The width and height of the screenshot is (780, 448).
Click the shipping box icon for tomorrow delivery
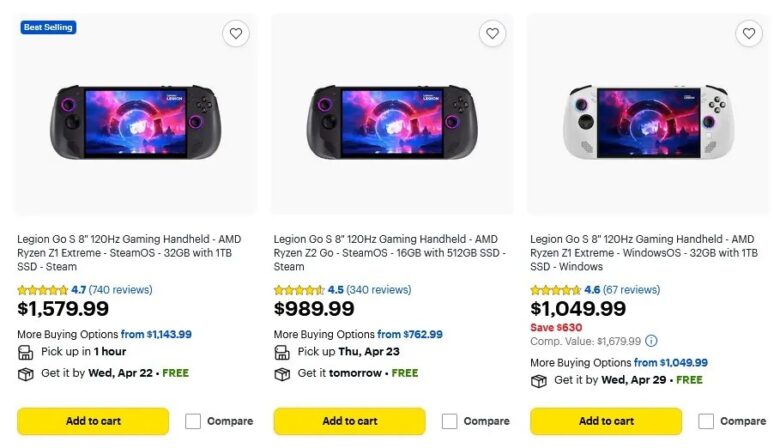(282, 374)
